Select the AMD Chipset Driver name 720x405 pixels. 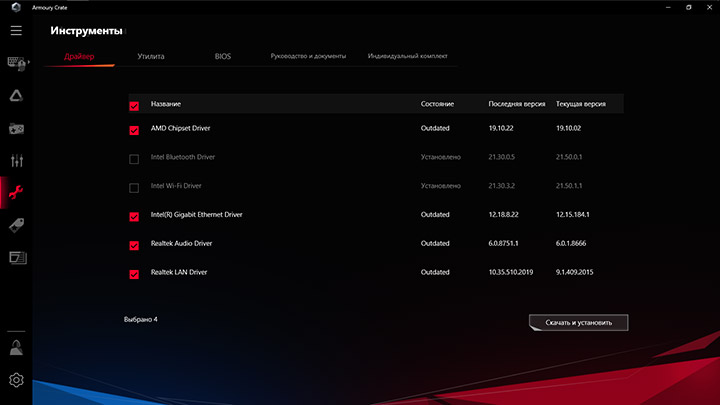[180, 128]
